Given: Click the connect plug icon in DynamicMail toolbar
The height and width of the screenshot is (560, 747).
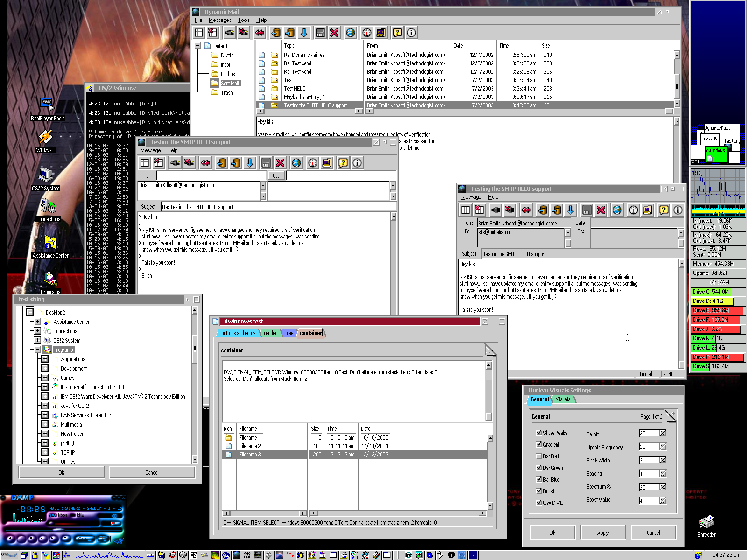Looking at the screenshot, I should 229,33.
